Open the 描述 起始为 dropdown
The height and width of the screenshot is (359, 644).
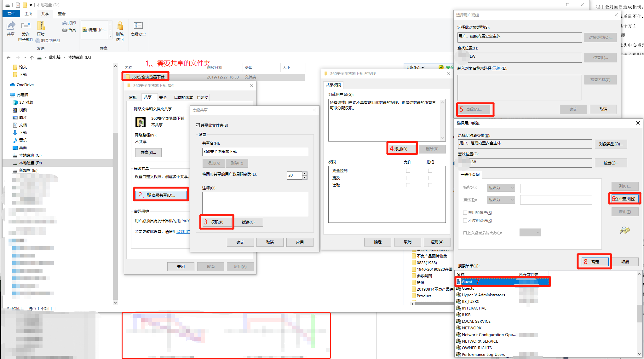pos(501,200)
